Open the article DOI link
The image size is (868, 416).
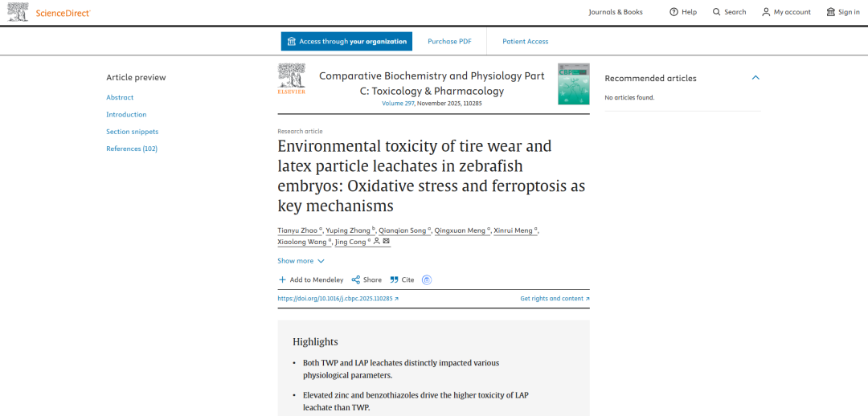click(338, 299)
